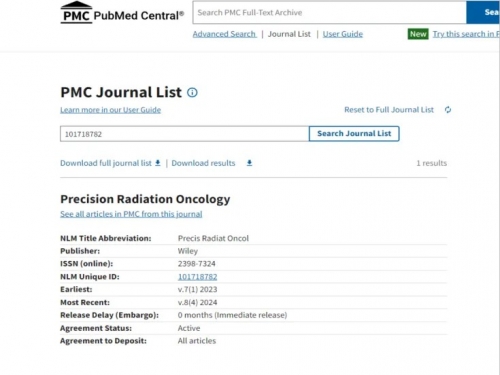Open NLM Unique ID link 101718782
500x375 pixels.
(197, 277)
